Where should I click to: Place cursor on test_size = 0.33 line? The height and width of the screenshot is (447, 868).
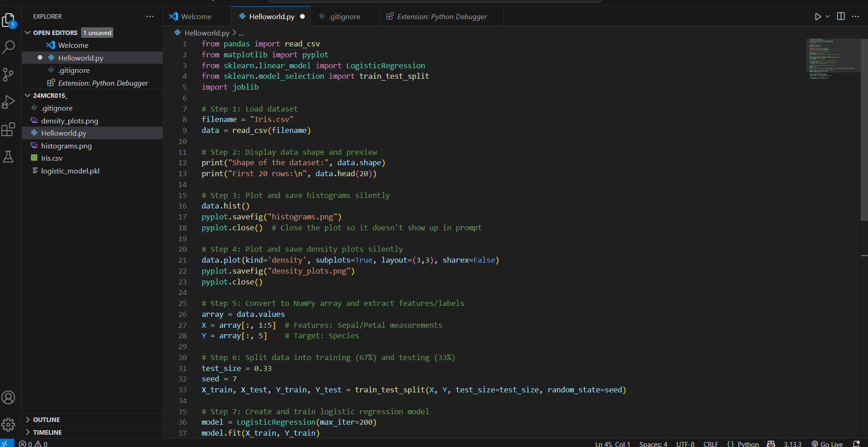coord(237,368)
